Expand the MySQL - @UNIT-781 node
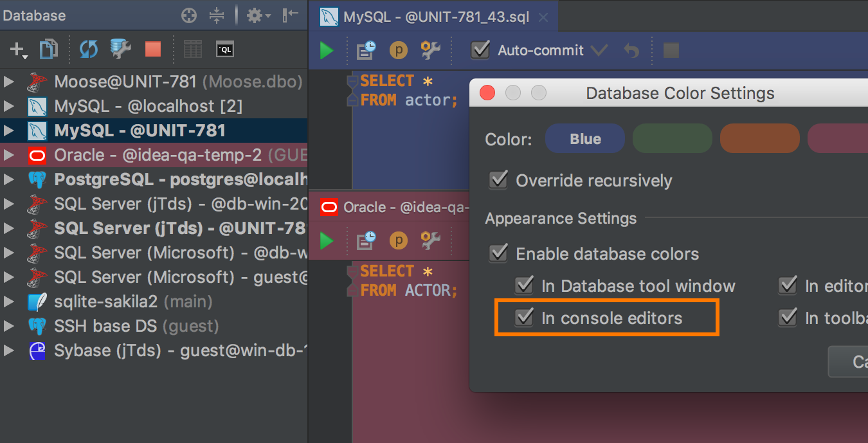The width and height of the screenshot is (868, 443). click(9, 131)
